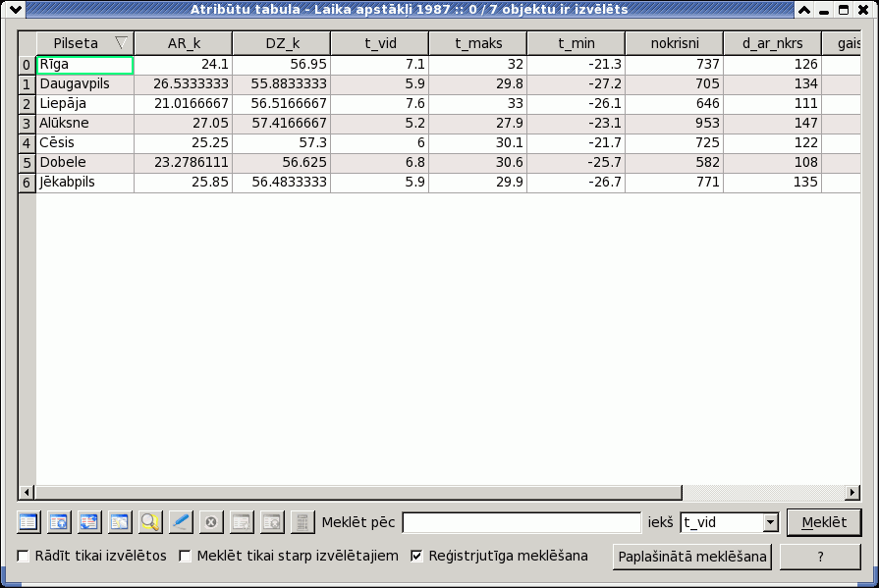This screenshot has height=588, width=879.
Task: Click t_vid value 7.6
Action: coord(379,104)
